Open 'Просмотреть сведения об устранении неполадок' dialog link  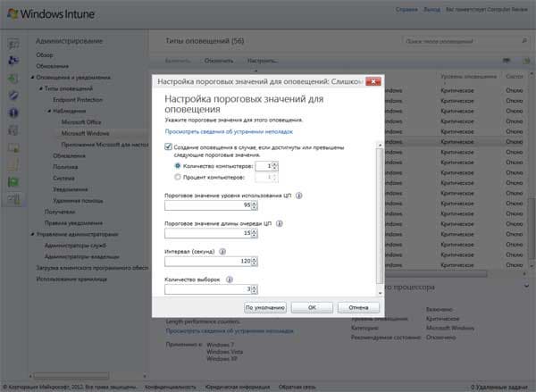(x=229, y=131)
